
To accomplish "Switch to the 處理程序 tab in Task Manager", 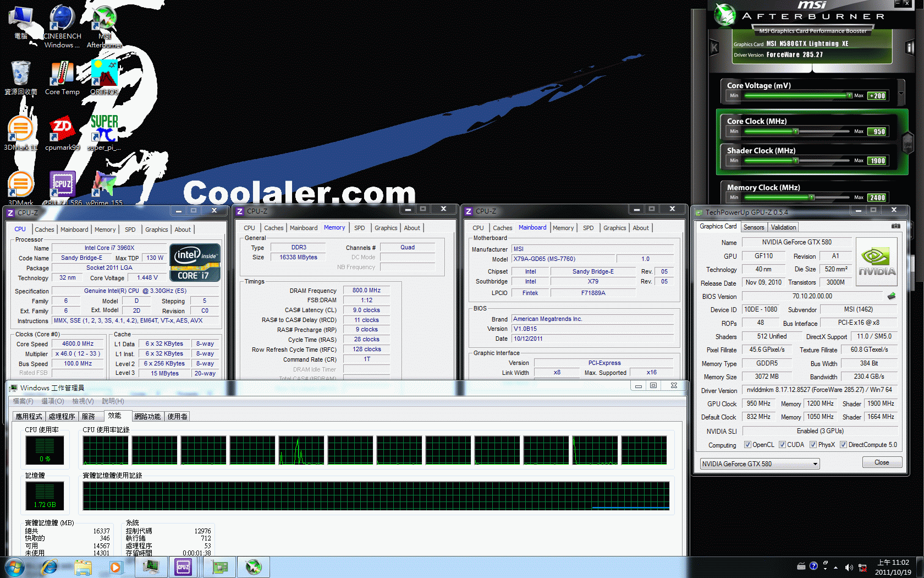I will click(x=62, y=417).
